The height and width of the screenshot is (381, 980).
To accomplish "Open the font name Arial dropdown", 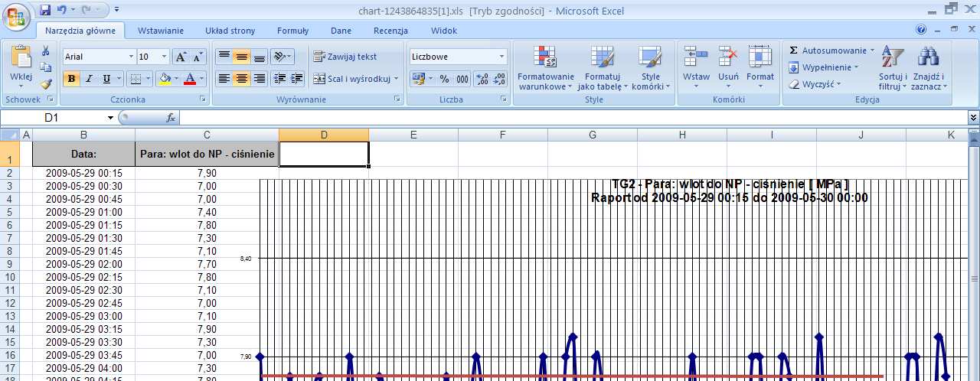I will point(131,57).
